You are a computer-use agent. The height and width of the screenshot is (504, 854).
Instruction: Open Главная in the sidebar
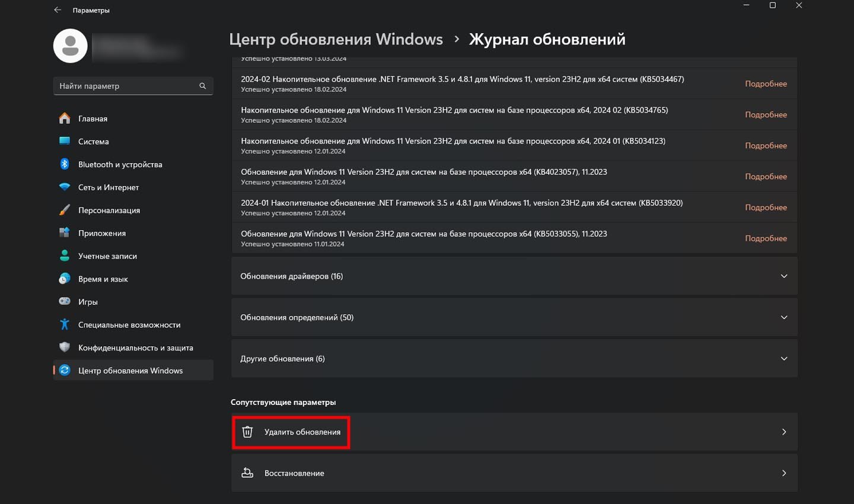(133, 119)
